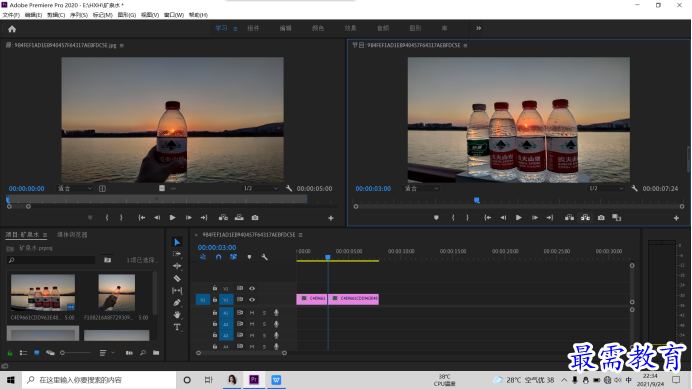
Task: Export frame from Source monitor camera icon
Action: [255, 218]
